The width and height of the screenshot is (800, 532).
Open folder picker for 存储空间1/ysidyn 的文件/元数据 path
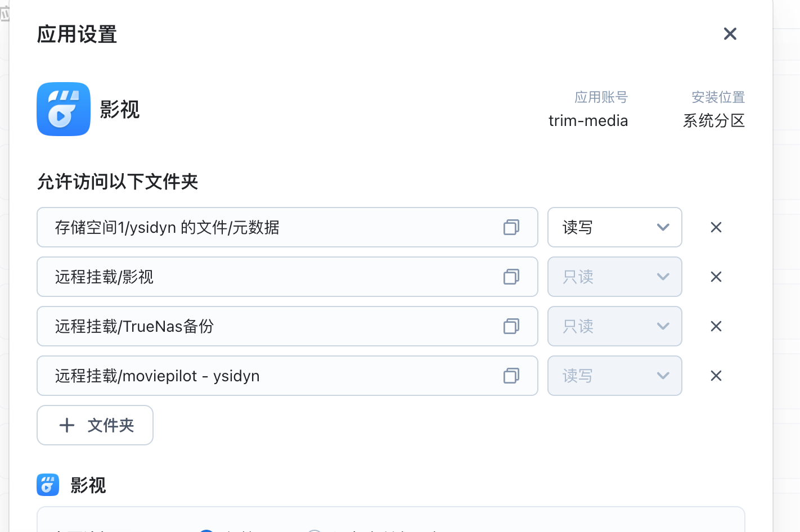pos(511,227)
